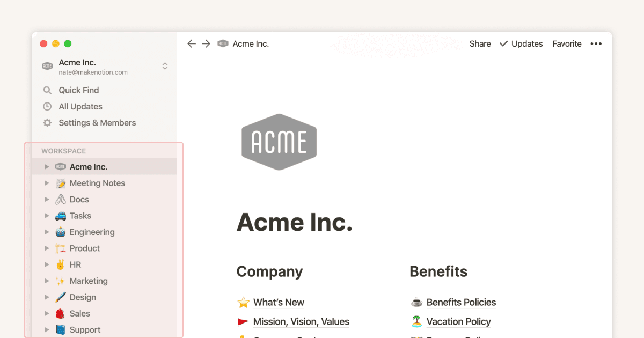Screen dimensions: 644x338
Task: Expand the Acme Inc. workspace tree item
Action: (x=46, y=166)
